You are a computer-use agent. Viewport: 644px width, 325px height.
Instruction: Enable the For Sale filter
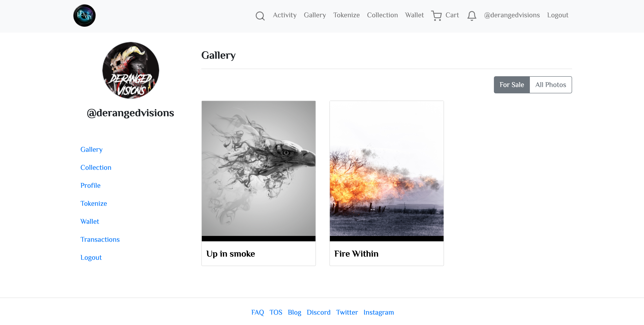point(511,85)
